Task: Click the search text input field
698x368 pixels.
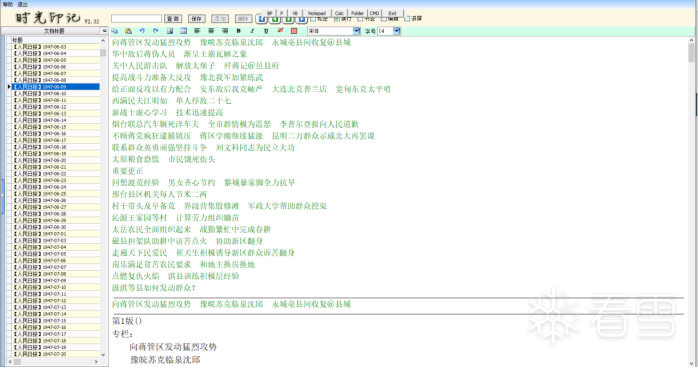Action: [x=136, y=18]
